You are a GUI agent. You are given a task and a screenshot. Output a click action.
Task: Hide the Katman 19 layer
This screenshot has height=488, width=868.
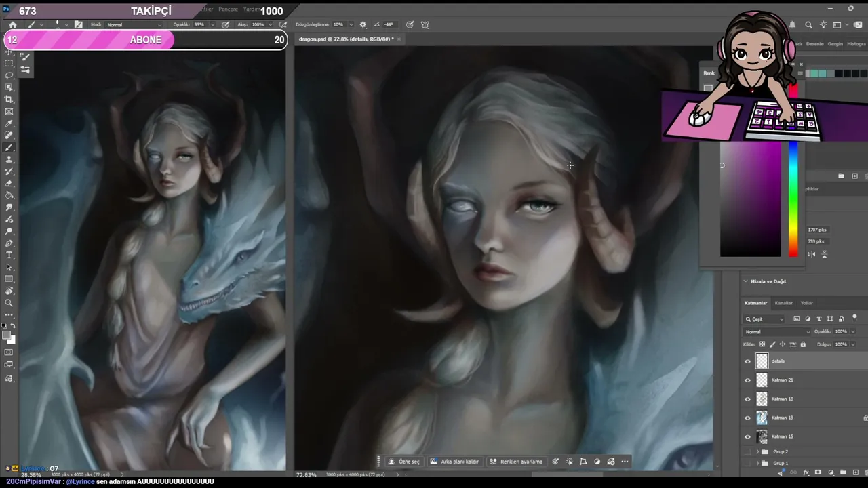(x=748, y=418)
